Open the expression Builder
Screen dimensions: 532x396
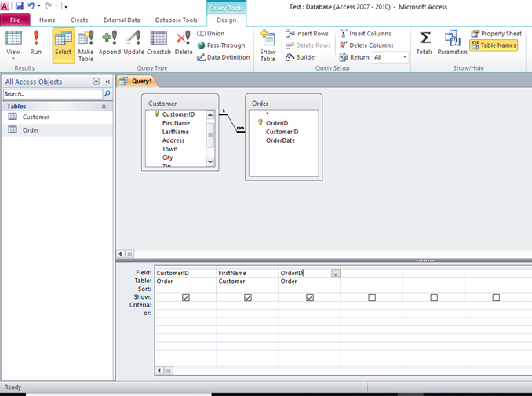coord(301,57)
